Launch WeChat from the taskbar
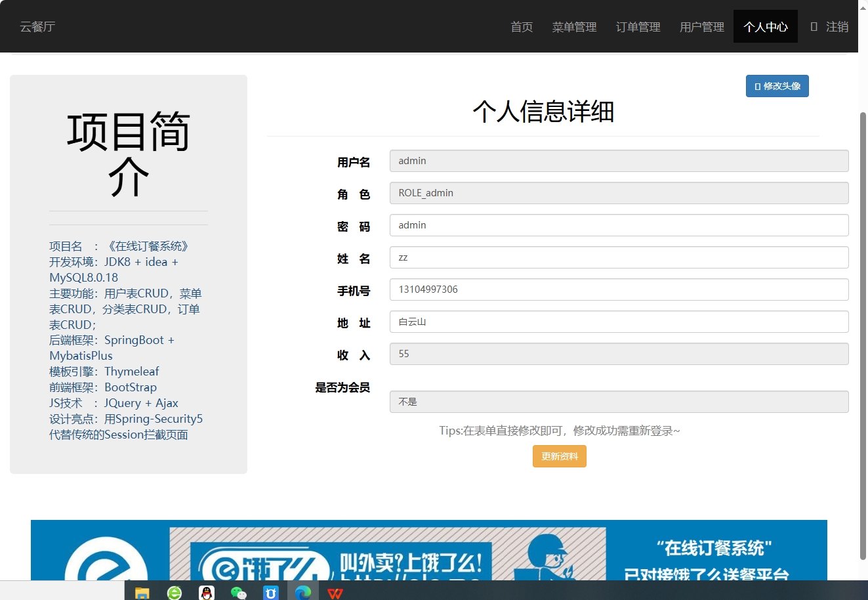 point(239,592)
